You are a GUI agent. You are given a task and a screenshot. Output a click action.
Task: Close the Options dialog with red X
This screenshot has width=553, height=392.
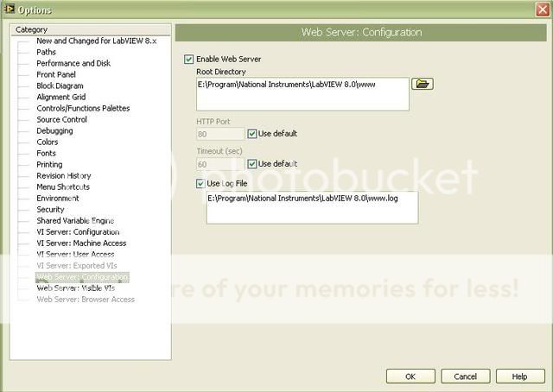coord(543,9)
